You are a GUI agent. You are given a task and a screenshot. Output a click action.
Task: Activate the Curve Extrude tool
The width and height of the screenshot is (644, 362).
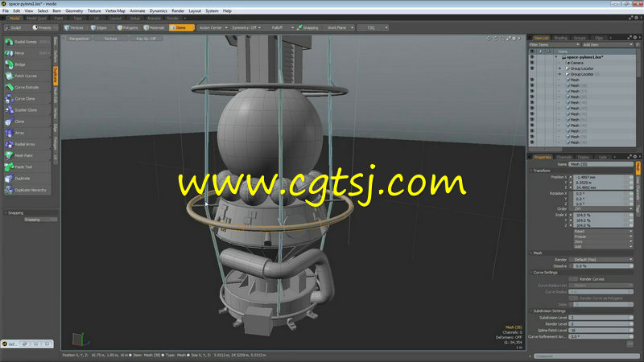[x=27, y=88]
